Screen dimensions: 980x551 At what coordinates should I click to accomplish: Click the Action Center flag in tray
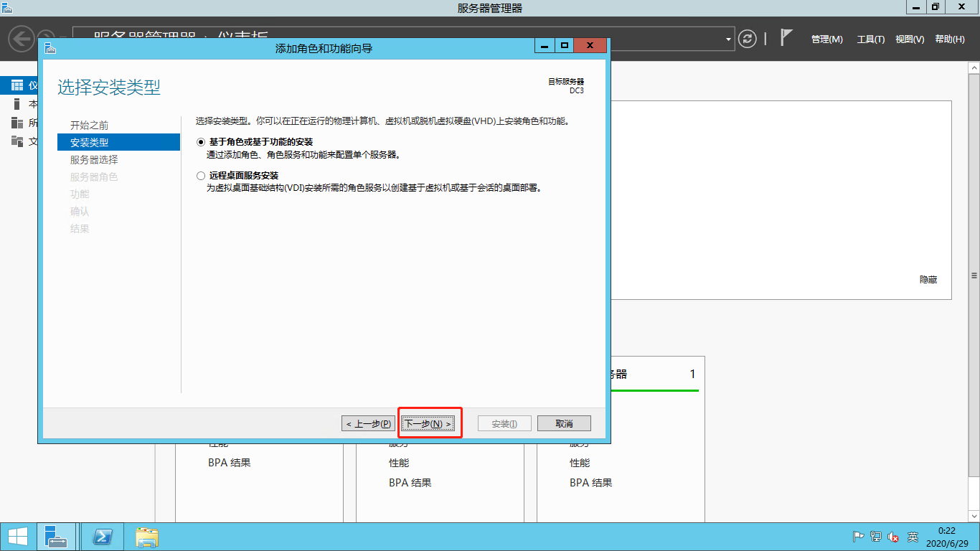(858, 537)
